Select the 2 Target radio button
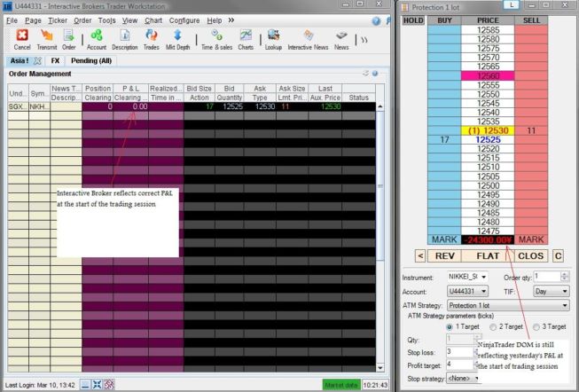579x392 pixels. pyautogui.click(x=493, y=327)
